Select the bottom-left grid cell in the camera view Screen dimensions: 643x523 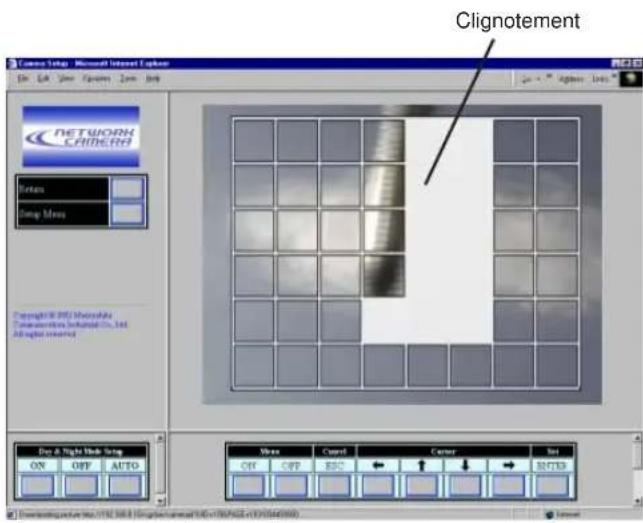[254, 366]
